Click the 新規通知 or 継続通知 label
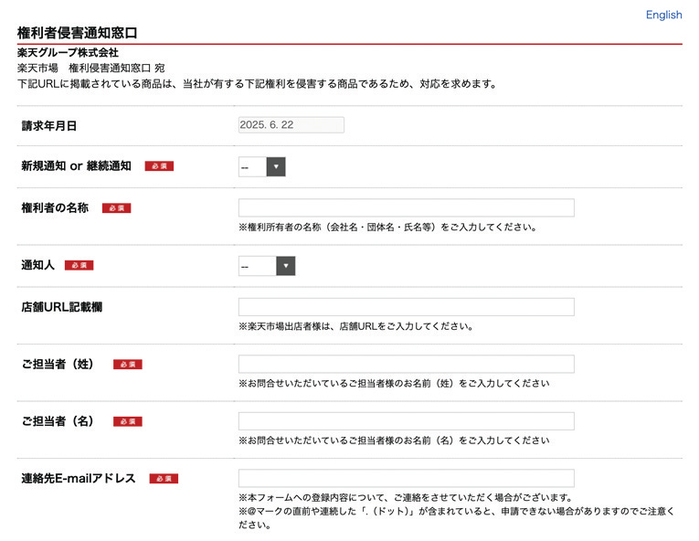699x541 pixels. 76,166
